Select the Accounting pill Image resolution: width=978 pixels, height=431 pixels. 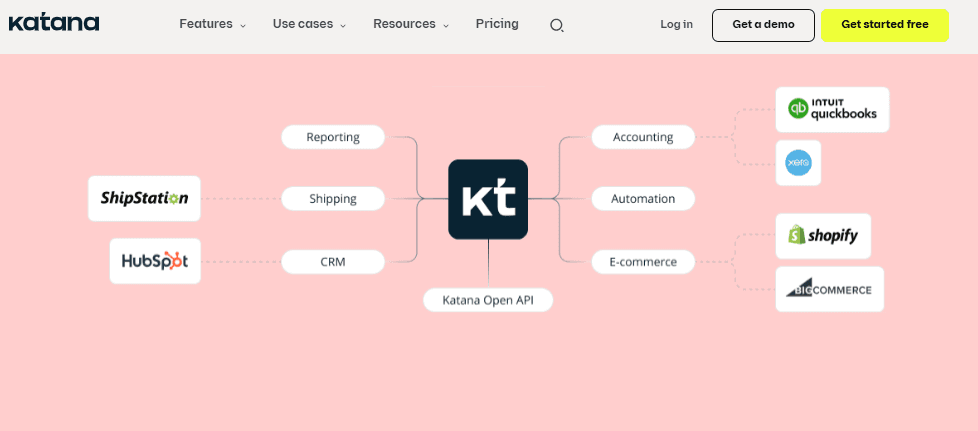(643, 137)
